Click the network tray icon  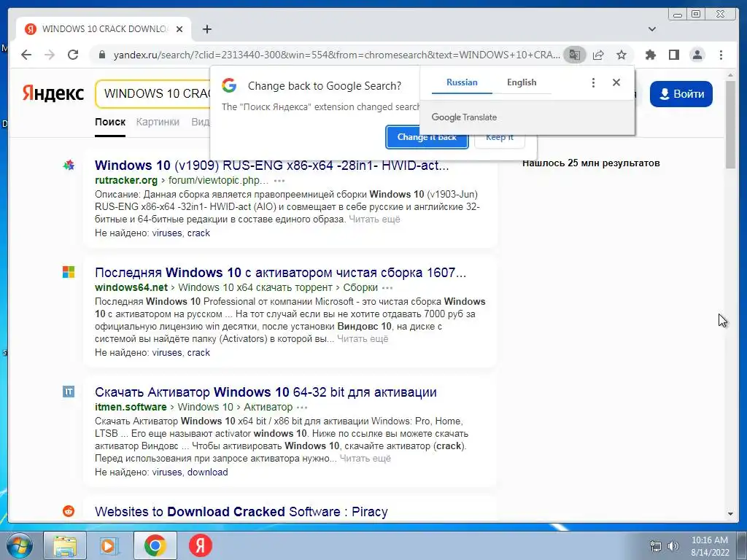656,546
